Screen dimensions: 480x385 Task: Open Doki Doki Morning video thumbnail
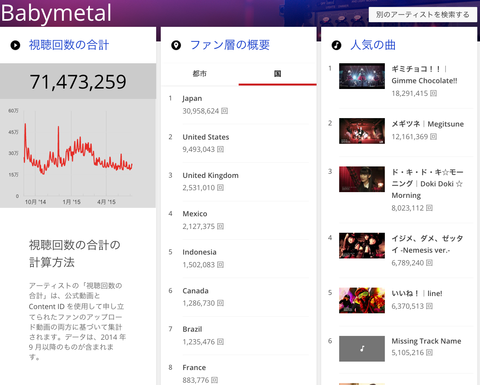click(x=362, y=179)
